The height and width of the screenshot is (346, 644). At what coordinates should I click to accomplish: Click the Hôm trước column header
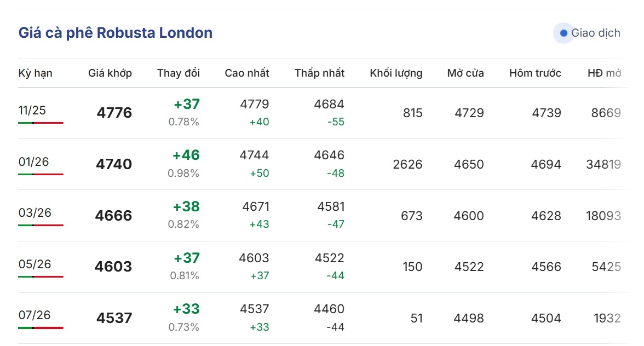click(x=535, y=73)
